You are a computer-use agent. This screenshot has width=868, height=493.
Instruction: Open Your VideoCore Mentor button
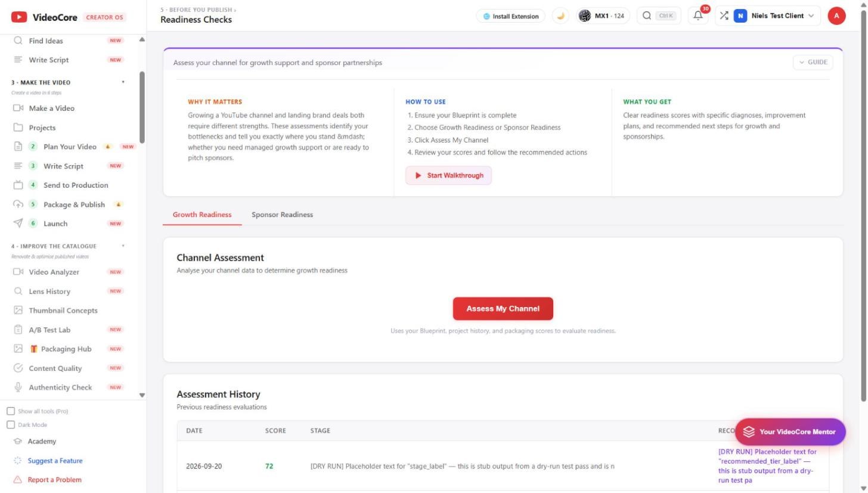[790, 432]
